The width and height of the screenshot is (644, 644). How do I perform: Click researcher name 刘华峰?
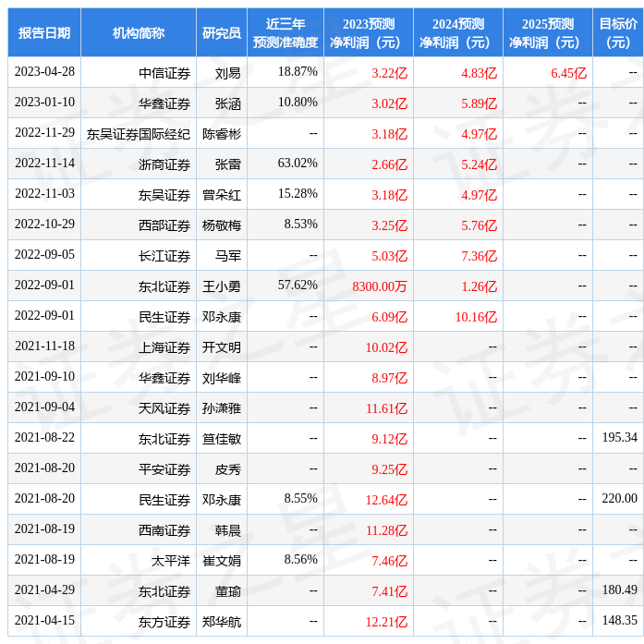pos(222,378)
